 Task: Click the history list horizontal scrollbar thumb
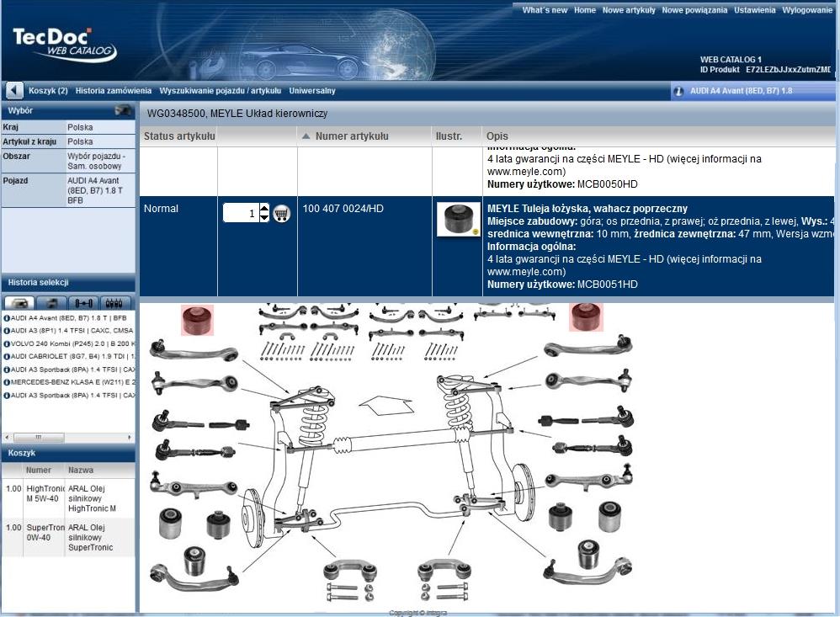[x=39, y=438]
